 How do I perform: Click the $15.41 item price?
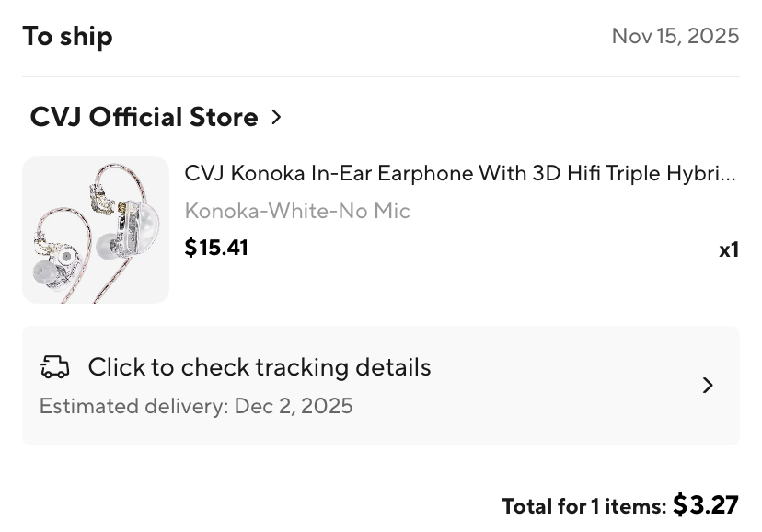[x=216, y=248]
